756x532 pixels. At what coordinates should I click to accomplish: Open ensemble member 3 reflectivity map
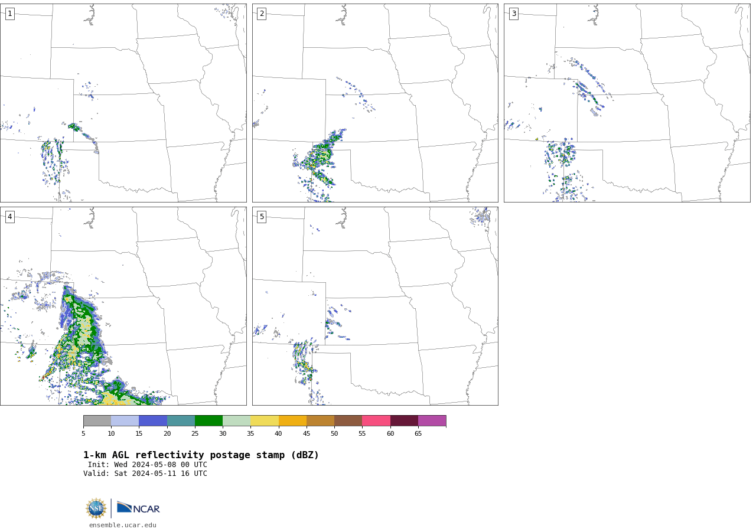click(x=627, y=103)
